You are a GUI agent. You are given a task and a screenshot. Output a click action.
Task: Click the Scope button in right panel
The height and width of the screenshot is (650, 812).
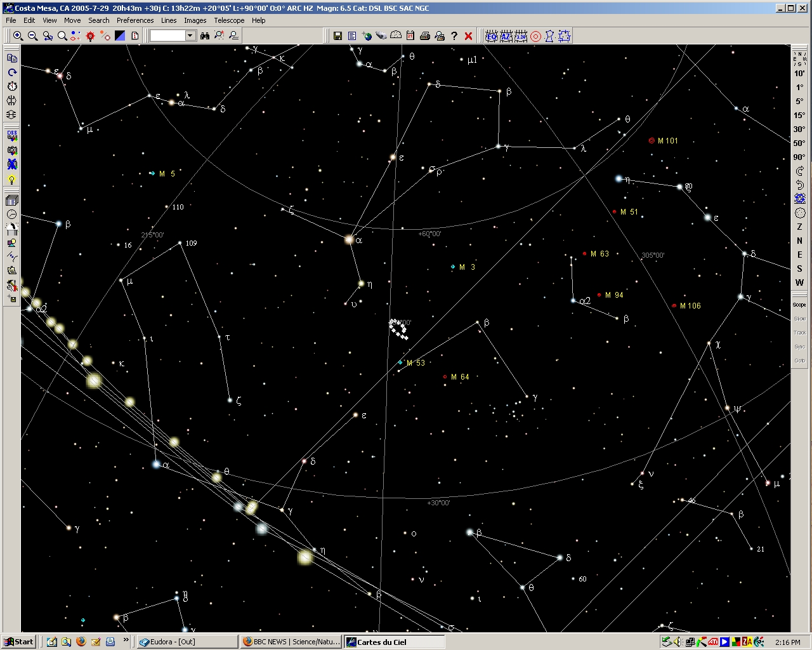coord(799,305)
